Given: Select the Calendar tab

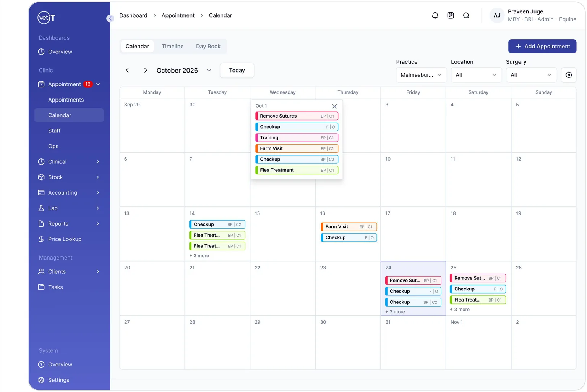Looking at the screenshot, I should coord(137,46).
